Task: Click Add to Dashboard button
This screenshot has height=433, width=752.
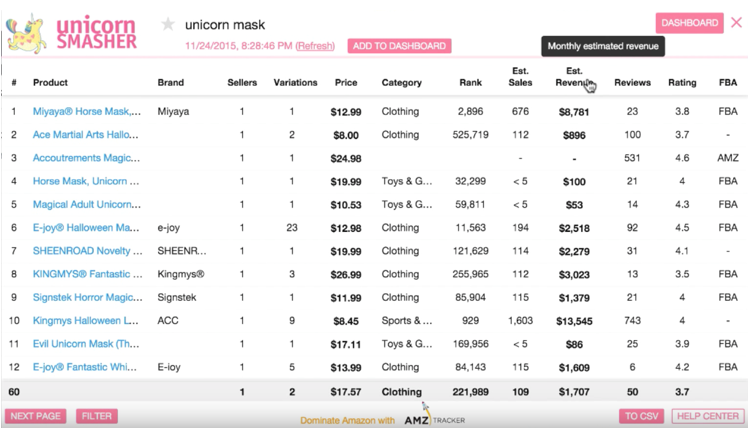Action: 399,46
